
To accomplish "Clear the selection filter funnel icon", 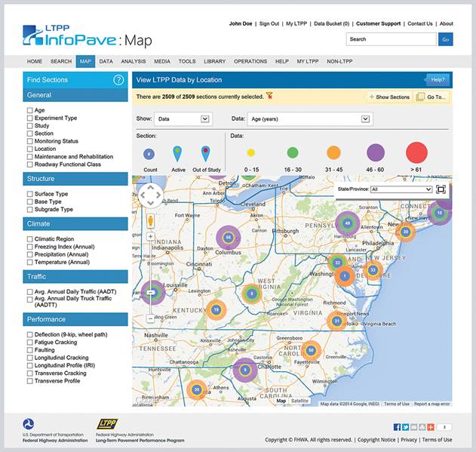I will (x=269, y=97).
